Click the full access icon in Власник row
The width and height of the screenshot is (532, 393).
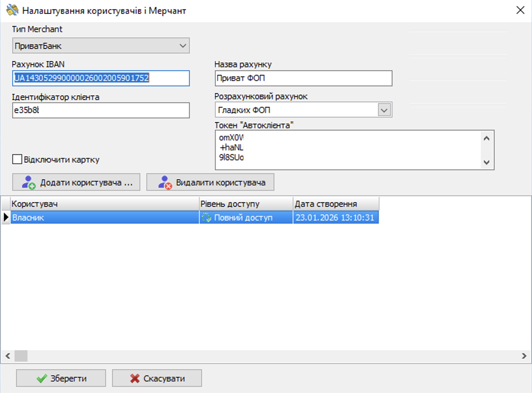tap(207, 217)
